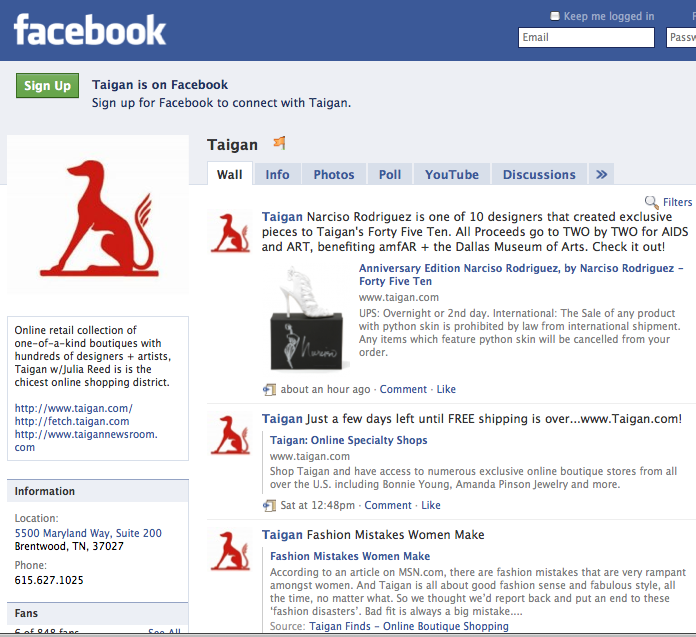Open the Photos tab
Viewport: 696px width, 637px height.
334,174
